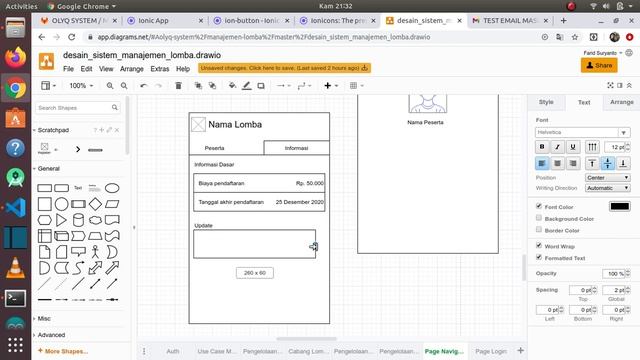The height and width of the screenshot is (360, 640).
Task: Open the waypoints style dropdown
Action: coord(304,86)
